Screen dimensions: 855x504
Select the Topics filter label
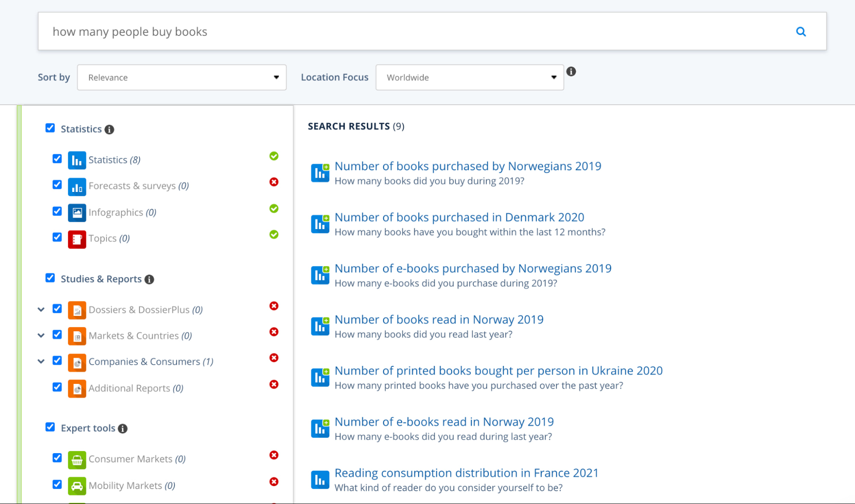pos(102,238)
